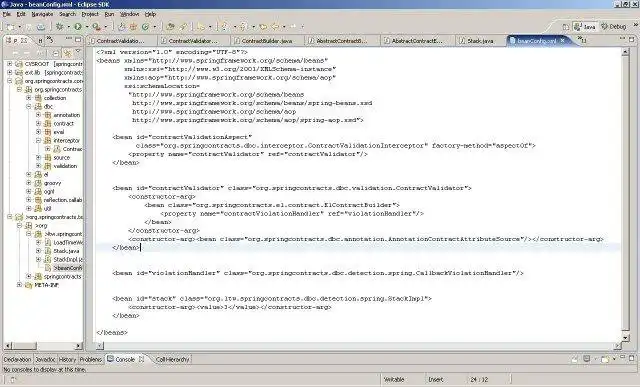Viewport: 640px width, 387px height.
Task: Expand the groovy package node
Action: pyautogui.click(x=29, y=183)
